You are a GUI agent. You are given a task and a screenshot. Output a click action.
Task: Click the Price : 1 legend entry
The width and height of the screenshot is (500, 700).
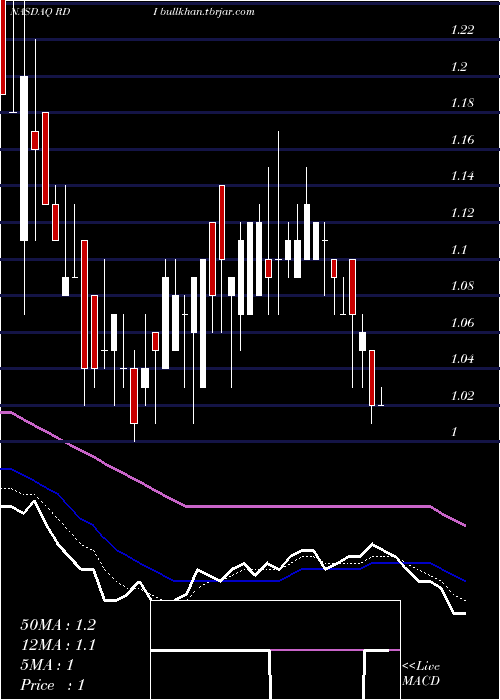point(52,685)
